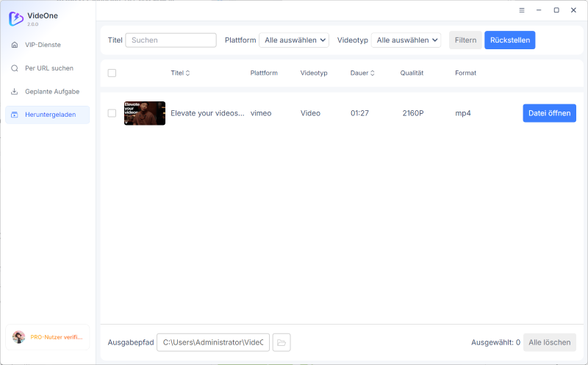This screenshot has width=588, height=365.
Task: Click the Video type cell in the row
Action: tap(310, 113)
